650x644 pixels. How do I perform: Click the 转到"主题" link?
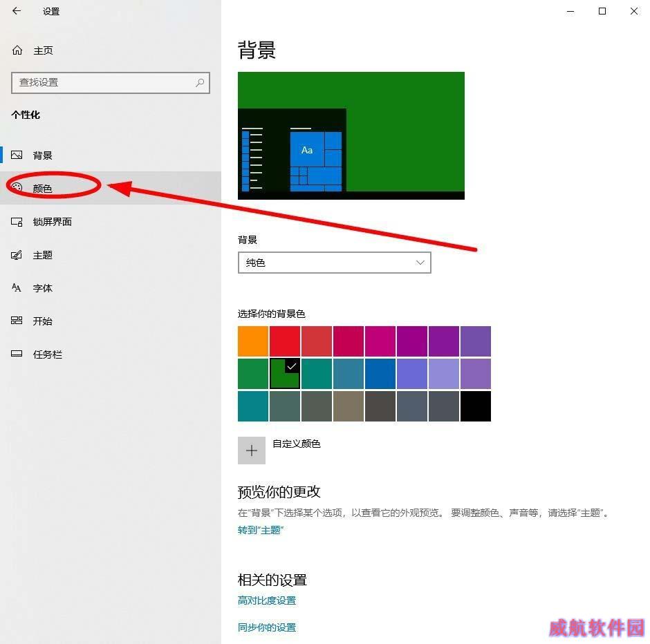click(x=261, y=530)
